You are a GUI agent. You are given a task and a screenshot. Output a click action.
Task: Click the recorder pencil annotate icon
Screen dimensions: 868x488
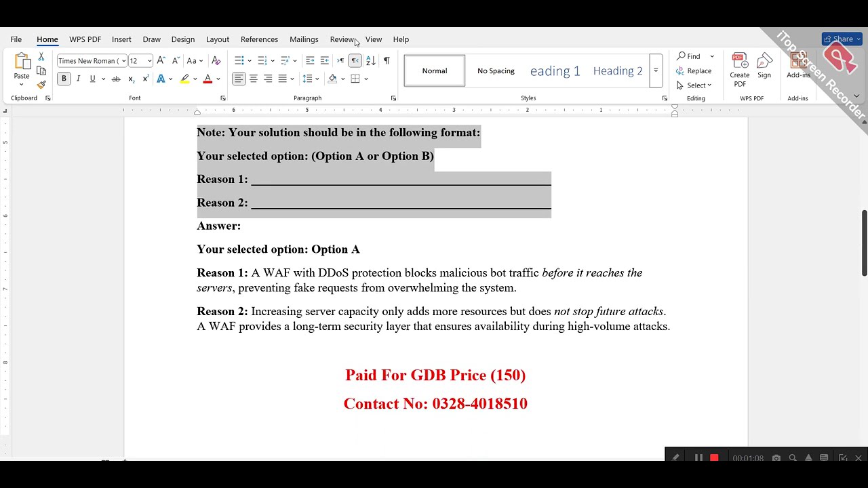tap(675, 458)
